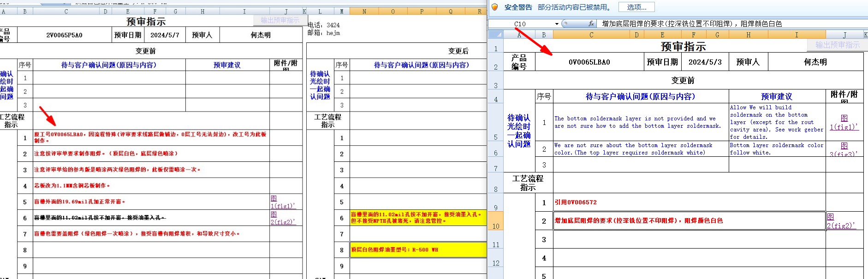868x279 pixels.
Task: Click the Name Box showing C10
Action: [520, 24]
